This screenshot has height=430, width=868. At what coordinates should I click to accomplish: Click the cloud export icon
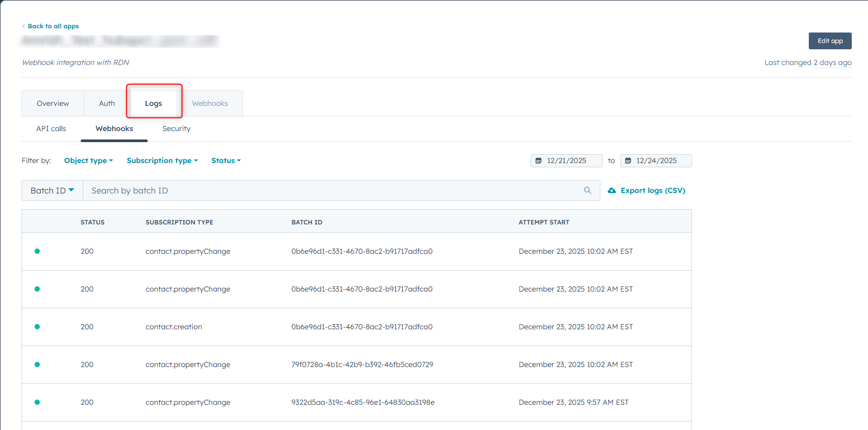coord(611,190)
